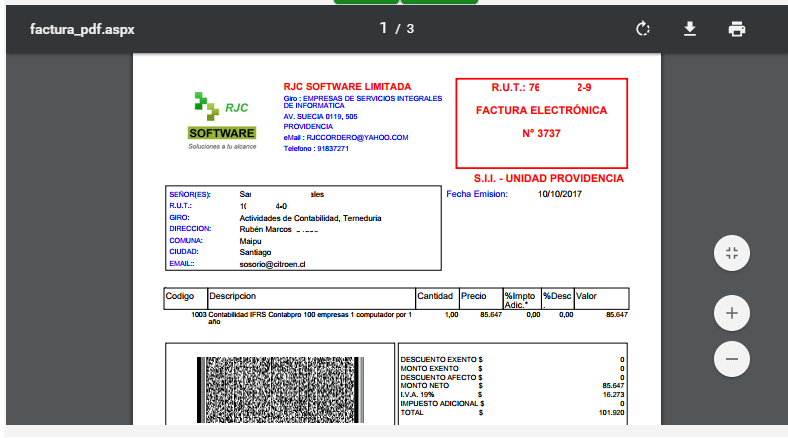Image resolution: width=788 pixels, height=438 pixels.
Task: Click the TOTAL amount 101.920
Action: (610, 412)
